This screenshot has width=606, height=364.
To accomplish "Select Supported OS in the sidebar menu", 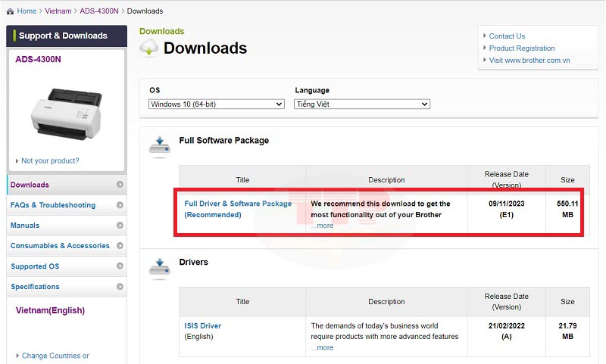I will pyautogui.click(x=35, y=266).
